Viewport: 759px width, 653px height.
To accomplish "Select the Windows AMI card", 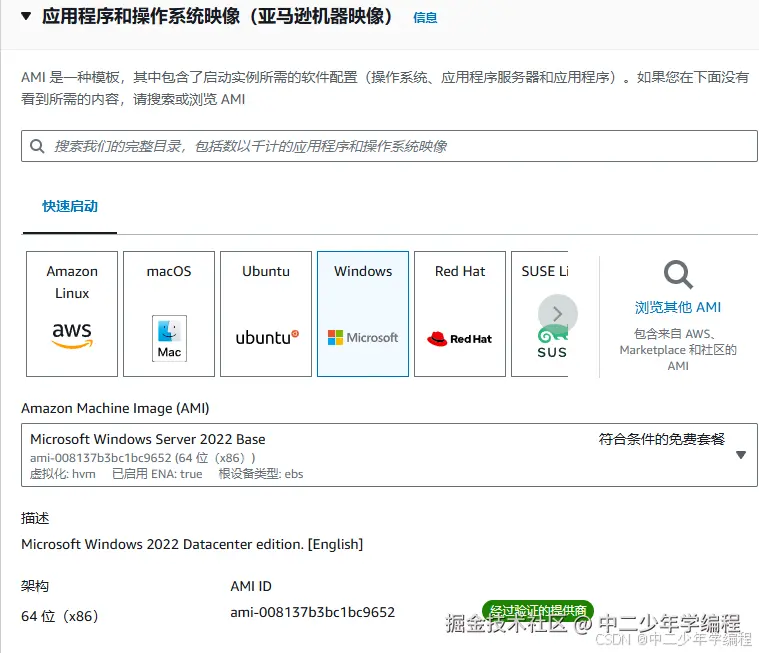I will (x=363, y=314).
